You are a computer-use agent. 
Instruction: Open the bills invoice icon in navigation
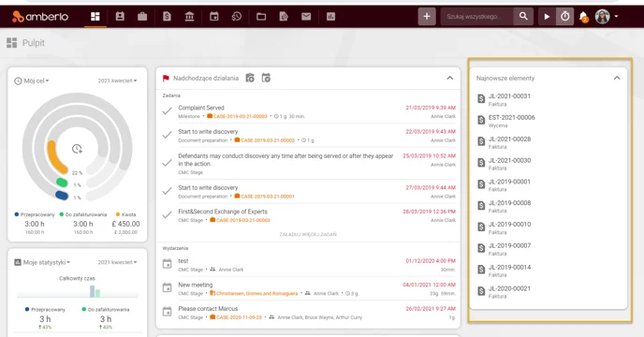(x=167, y=17)
